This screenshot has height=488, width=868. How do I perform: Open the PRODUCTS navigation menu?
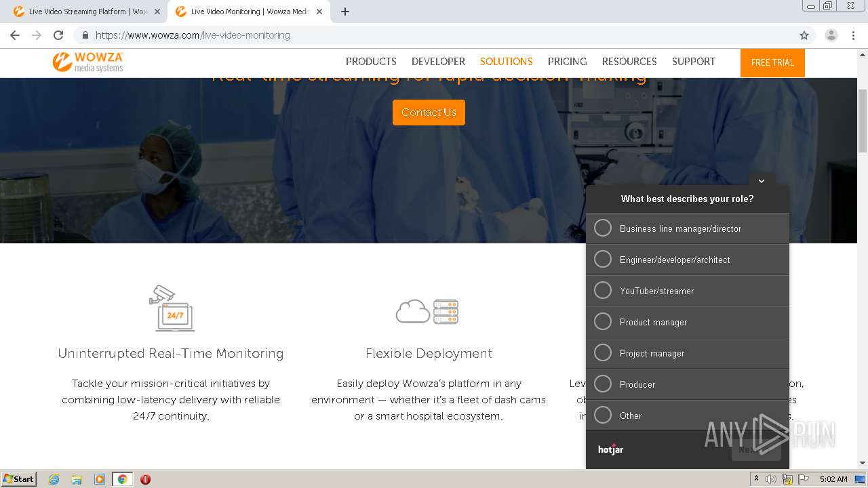[371, 62]
